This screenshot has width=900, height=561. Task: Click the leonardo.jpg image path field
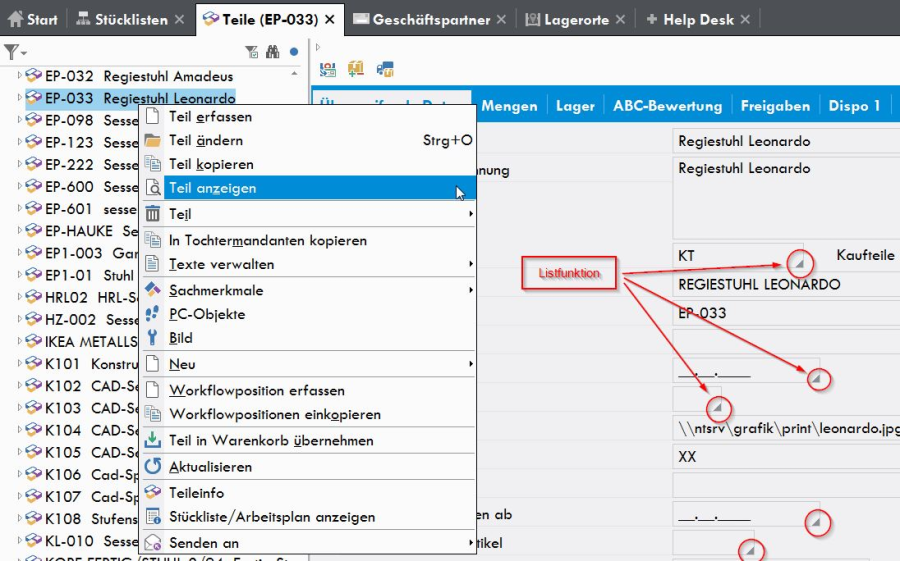pos(786,428)
